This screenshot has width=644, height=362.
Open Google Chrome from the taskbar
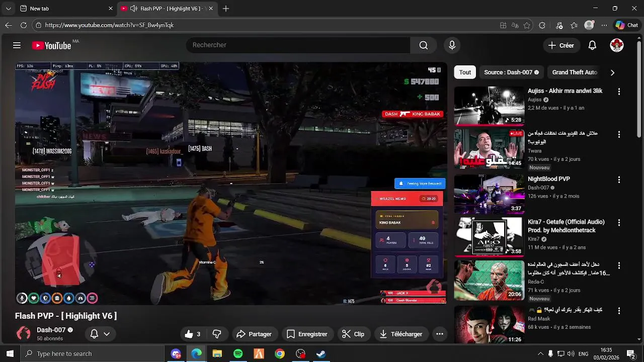click(x=280, y=353)
